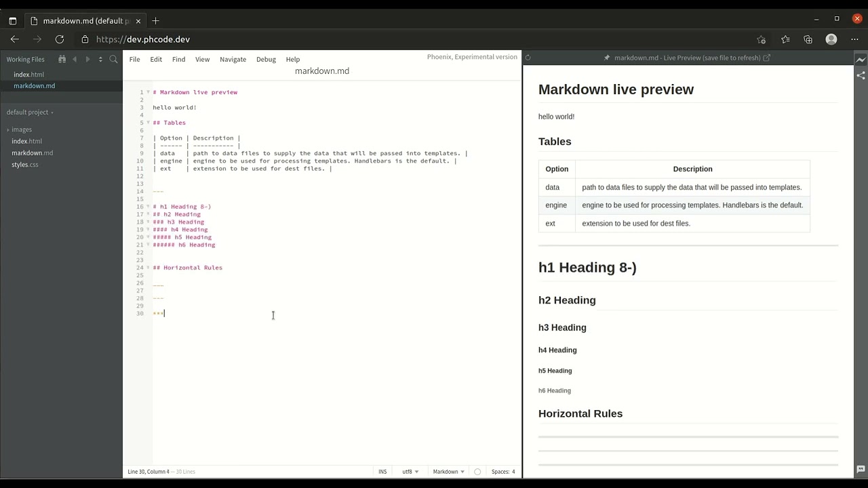Click Spaces: 4 indentation setting
Image resolution: width=868 pixels, height=488 pixels.
pyautogui.click(x=503, y=472)
